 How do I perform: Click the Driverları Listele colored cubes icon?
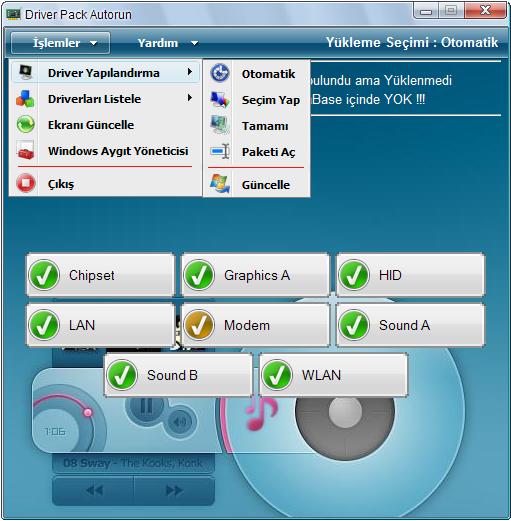pyautogui.click(x=25, y=99)
